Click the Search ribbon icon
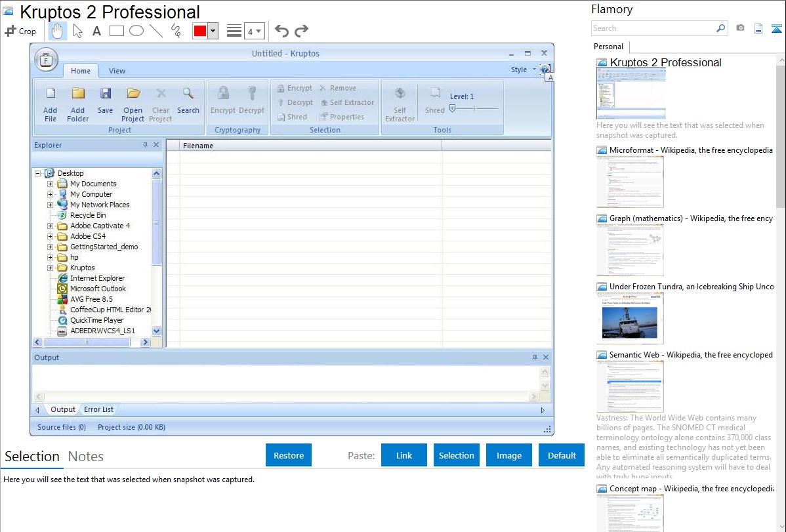Viewport: 786px width, 532px height. pyautogui.click(x=188, y=93)
